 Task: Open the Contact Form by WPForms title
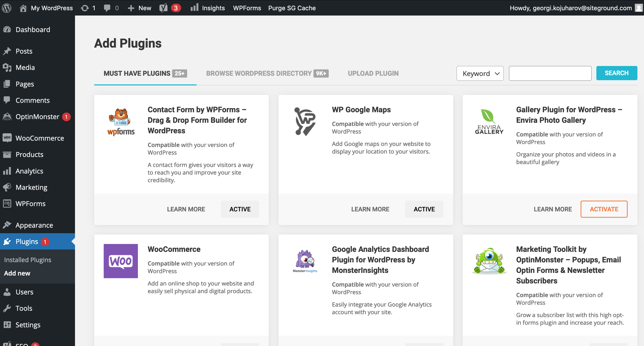[197, 120]
